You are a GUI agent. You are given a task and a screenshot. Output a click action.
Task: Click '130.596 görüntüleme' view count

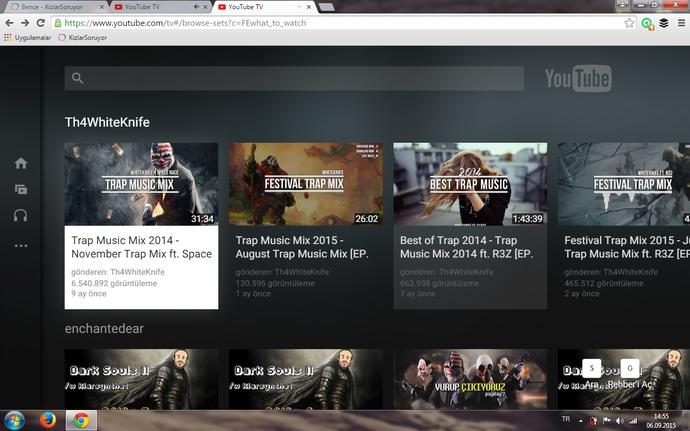coord(275,283)
